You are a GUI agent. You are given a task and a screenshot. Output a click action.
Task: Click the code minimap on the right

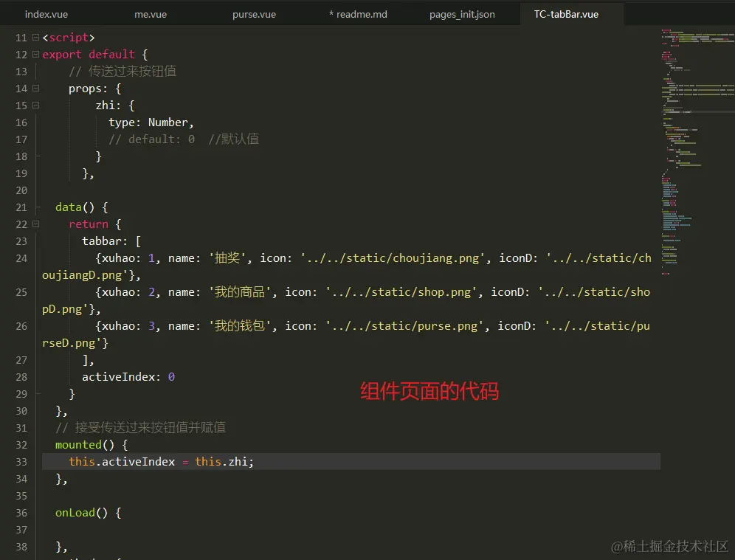point(697,151)
